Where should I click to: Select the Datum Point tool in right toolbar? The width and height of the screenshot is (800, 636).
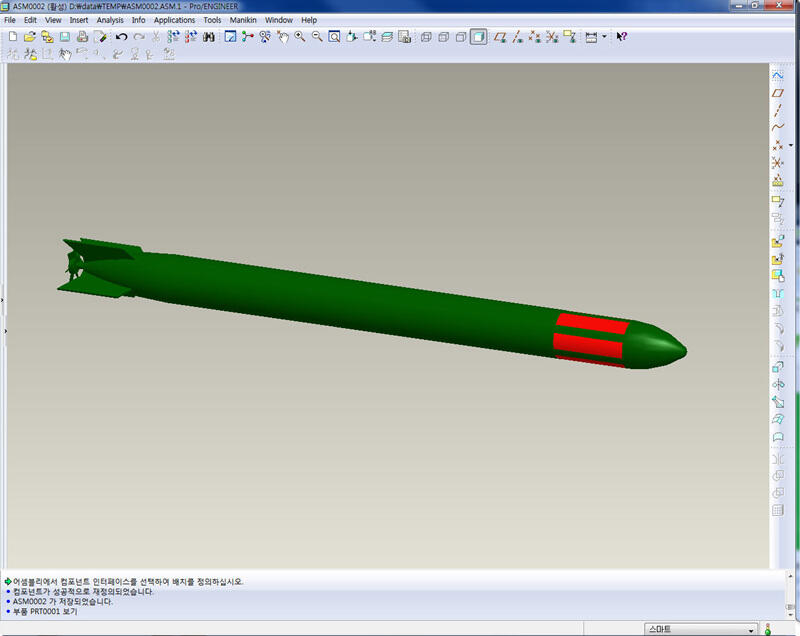tap(778, 145)
